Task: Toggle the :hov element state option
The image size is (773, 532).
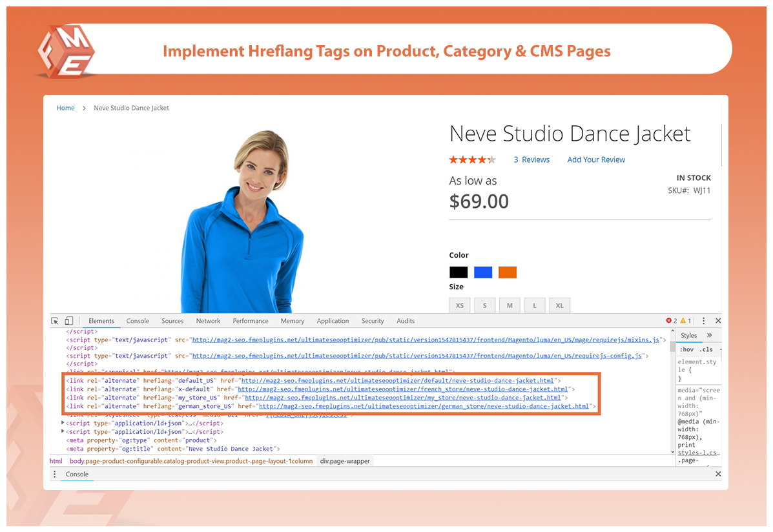Action: pyautogui.click(x=686, y=349)
